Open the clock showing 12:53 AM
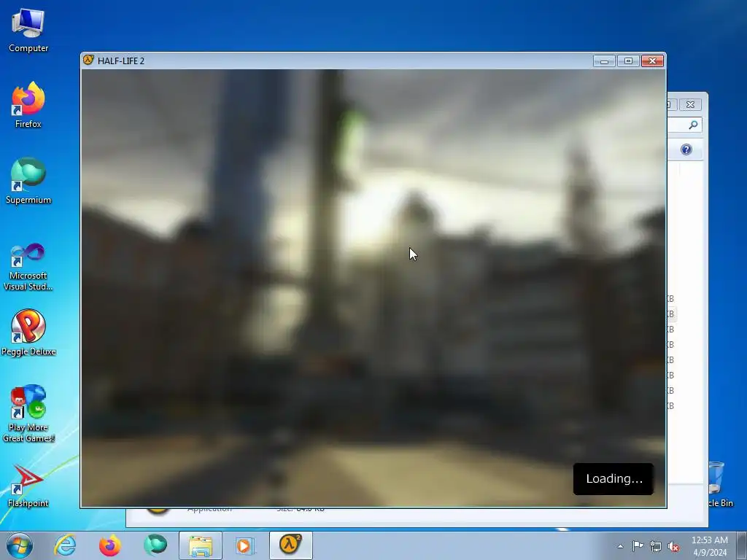The height and width of the screenshot is (560, 747). [x=710, y=546]
